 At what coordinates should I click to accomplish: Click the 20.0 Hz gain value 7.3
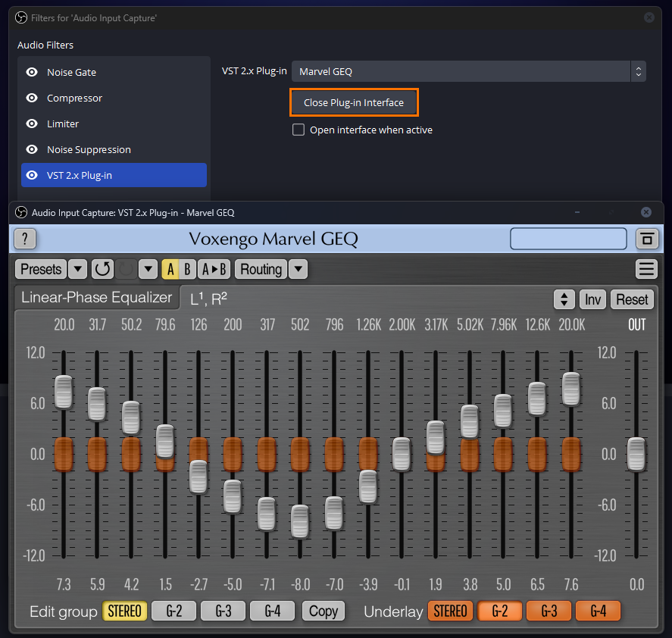point(64,584)
